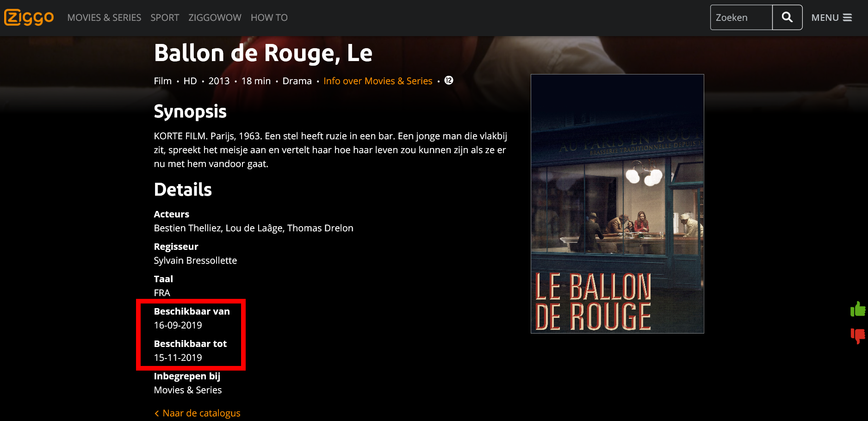Follow the Info over Movies & Series link

point(378,81)
